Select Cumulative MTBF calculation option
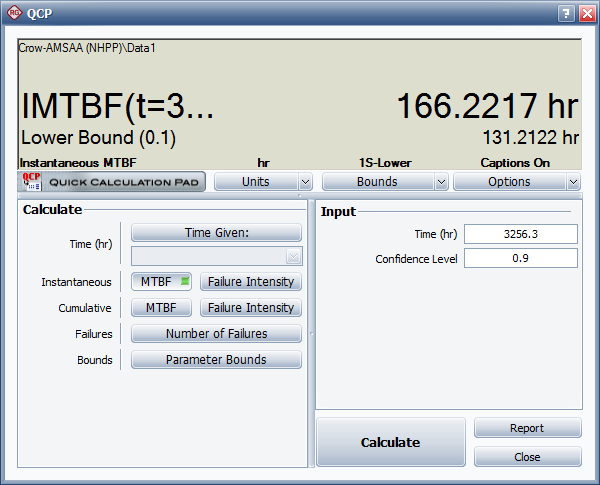This screenshot has height=485, width=600. [162, 308]
